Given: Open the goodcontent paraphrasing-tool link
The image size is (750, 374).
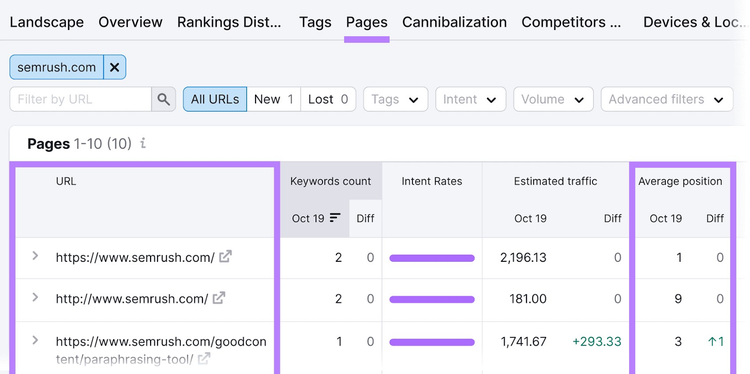Looking at the screenshot, I should click(x=161, y=350).
